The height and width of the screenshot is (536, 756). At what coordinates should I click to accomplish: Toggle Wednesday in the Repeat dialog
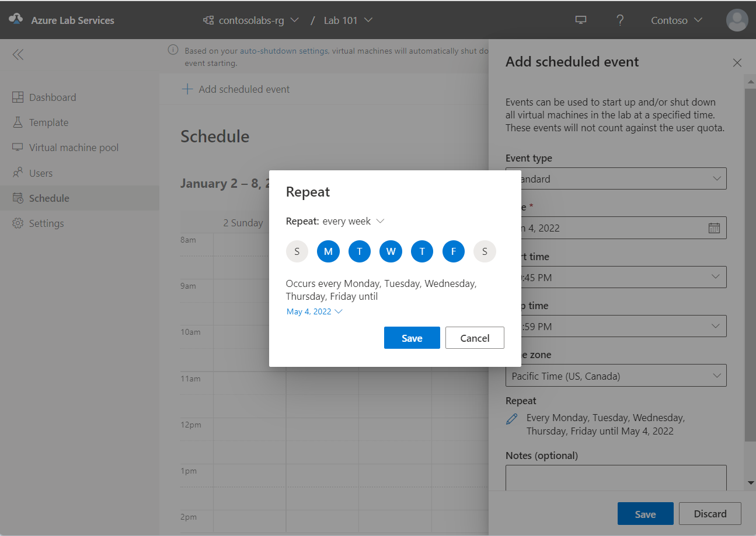coord(391,251)
